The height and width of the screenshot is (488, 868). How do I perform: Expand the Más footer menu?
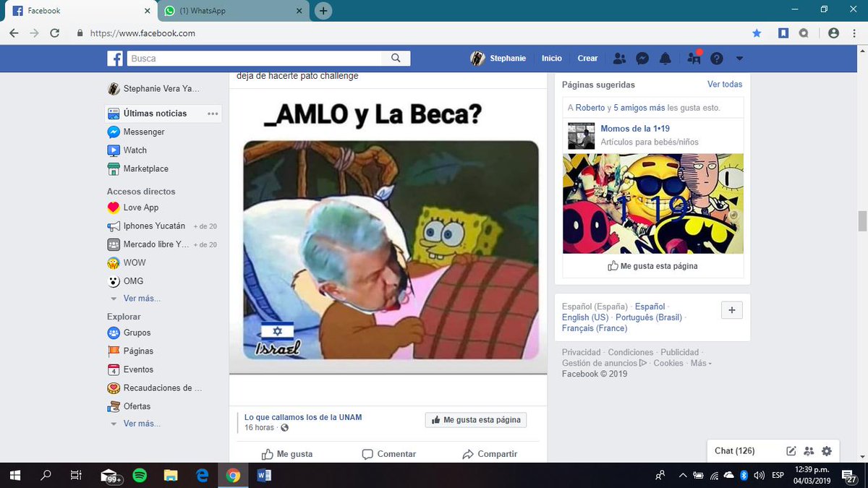(x=701, y=363)
